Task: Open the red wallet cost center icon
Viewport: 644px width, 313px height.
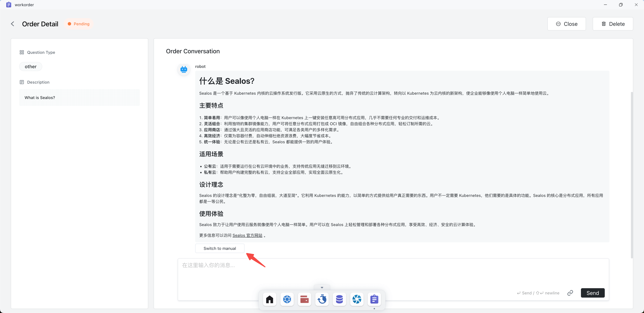Action: coord(304,299)
